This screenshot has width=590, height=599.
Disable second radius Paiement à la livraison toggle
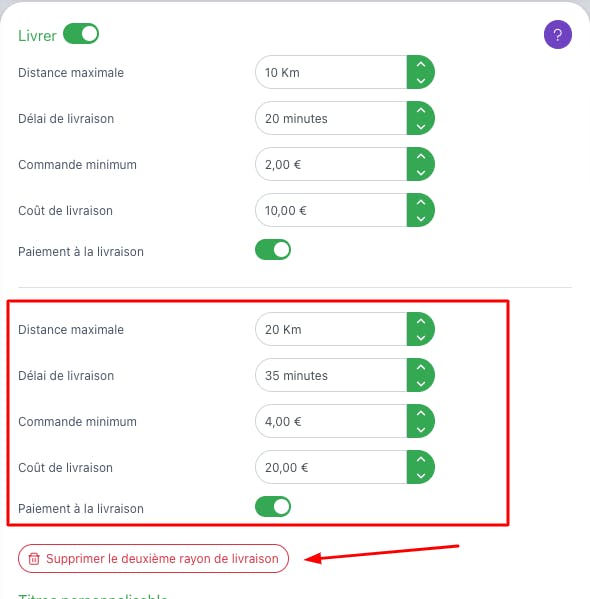click(273, 507)
